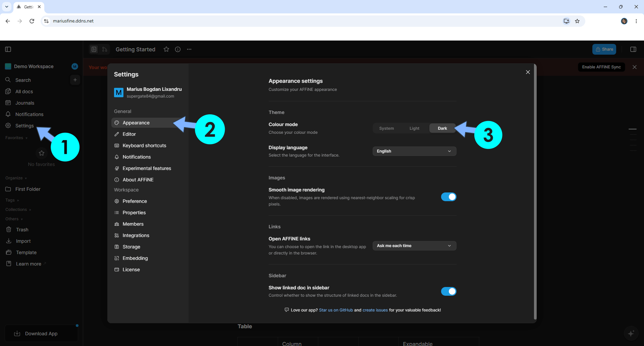
Task: Open Chrome profile avatar
Action: (x=624, y=21)
